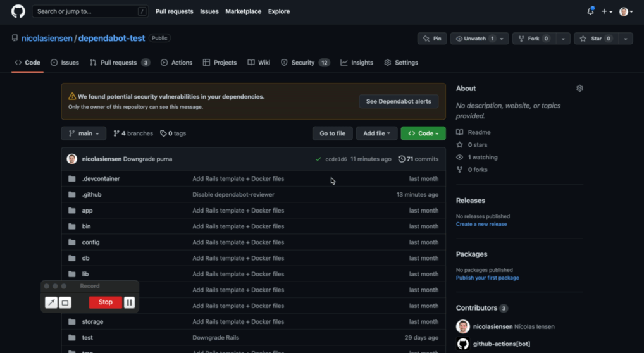This screenshot has height=353, width=644.
Task: View the 4 branches link
Action: [133, 133]
